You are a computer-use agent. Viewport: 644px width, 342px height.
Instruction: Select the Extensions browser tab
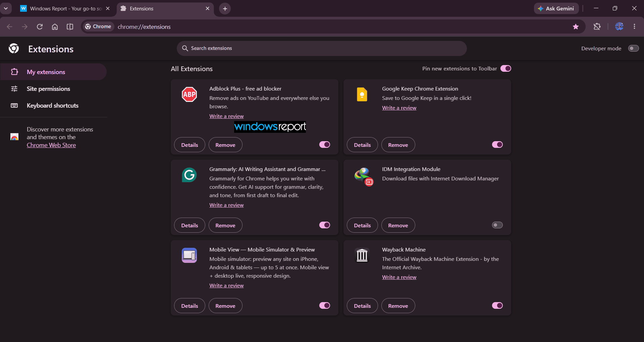point(165,8)
